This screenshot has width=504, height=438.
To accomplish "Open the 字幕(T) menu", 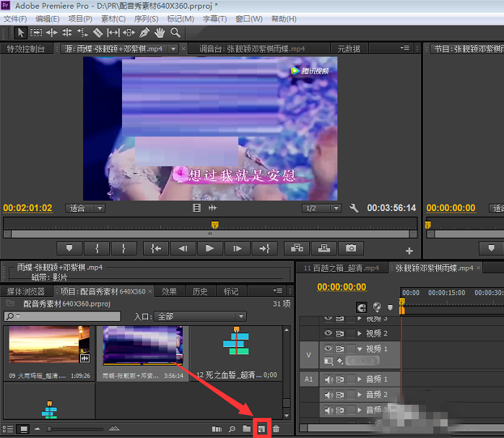I will [214, 19].
